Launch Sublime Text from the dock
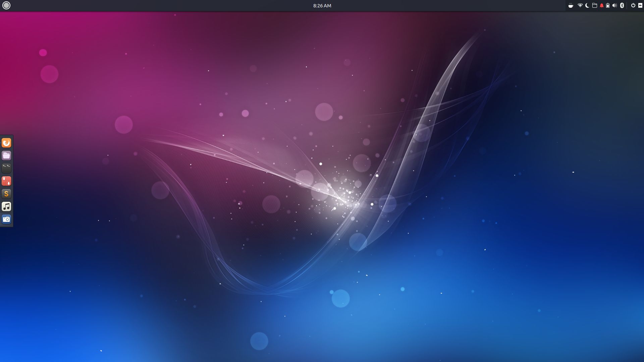 click(x=6, y=194)
